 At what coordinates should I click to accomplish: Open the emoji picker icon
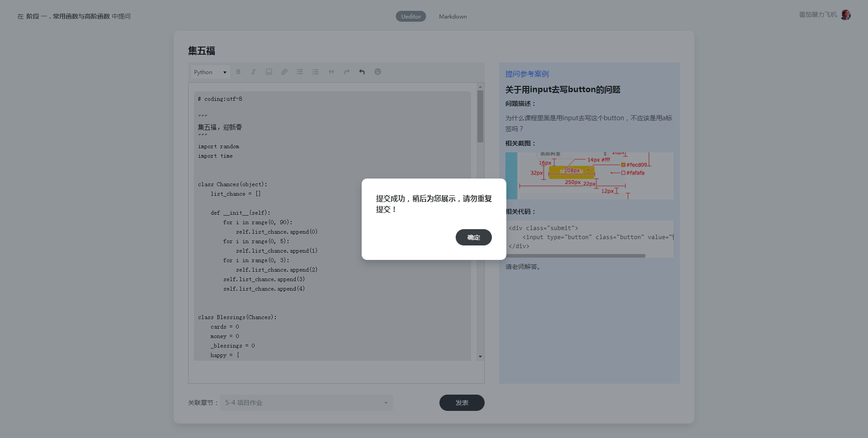click(x=378, y=72)
